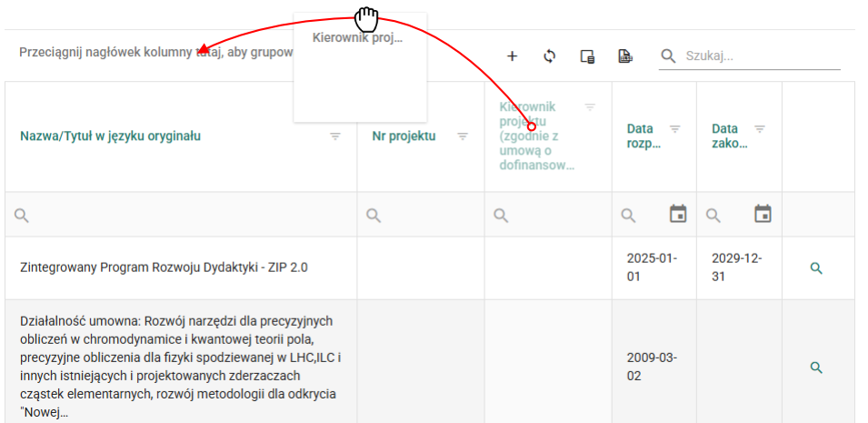The width and height of the screenshot is (868, 423).
Task: Choose filter operation for Nazwa/Tytuł column
Action: (23, 216)
